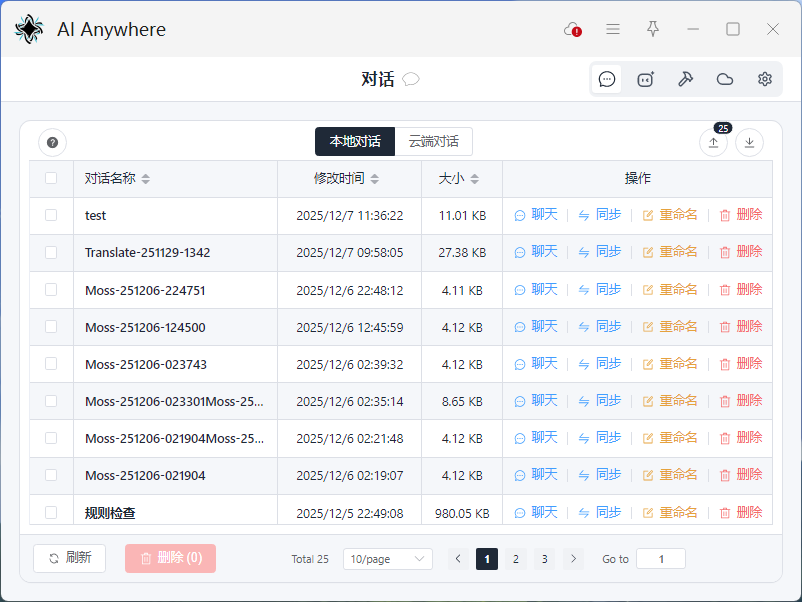Check the box for the test conversation
The width and height of the screenshot is (802, 602).
pos(51,215)
